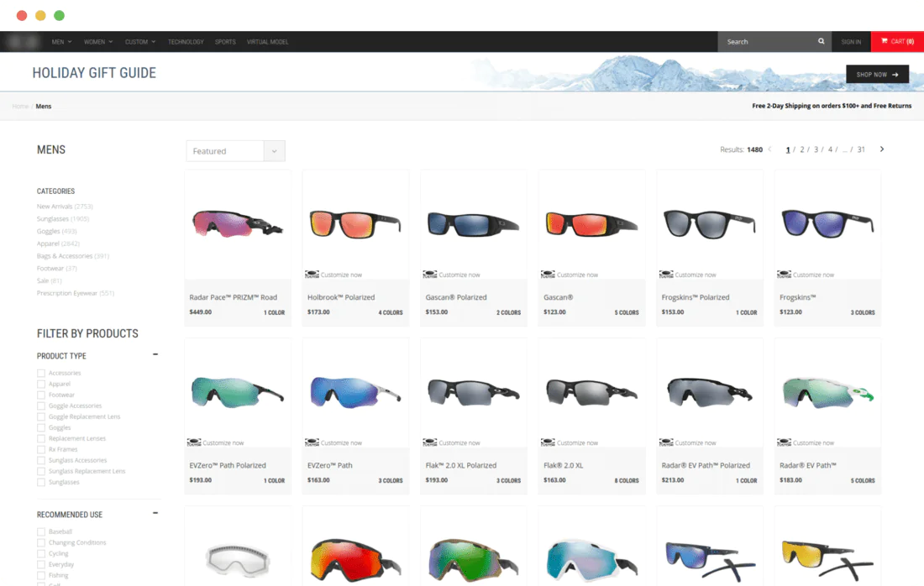924x586 pixels.
Task: Open the EVZero Path Polarized sunglasses image
Action: 238,393
